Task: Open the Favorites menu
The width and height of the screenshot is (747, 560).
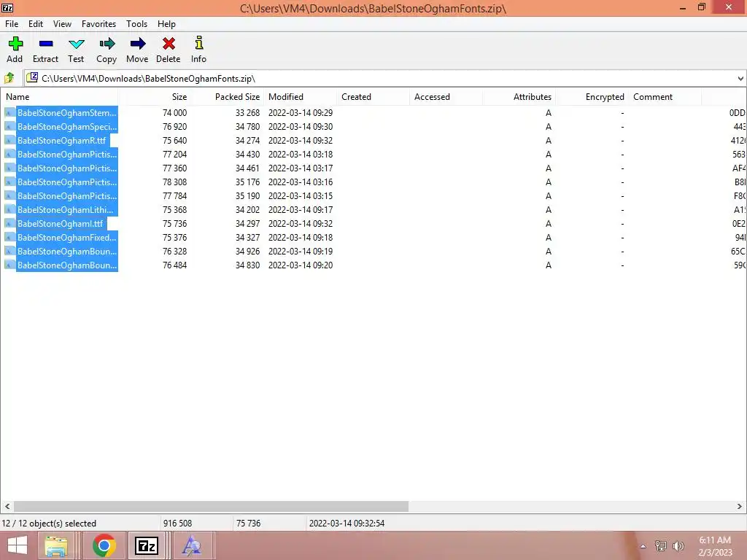Action: pyautogui.click(x=98, y=24)
